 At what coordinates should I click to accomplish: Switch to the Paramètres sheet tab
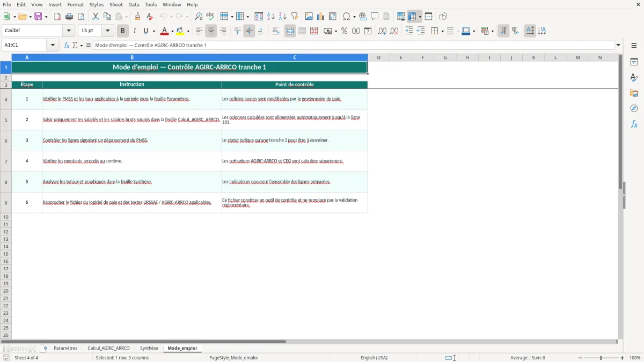(x=65, y=348)
